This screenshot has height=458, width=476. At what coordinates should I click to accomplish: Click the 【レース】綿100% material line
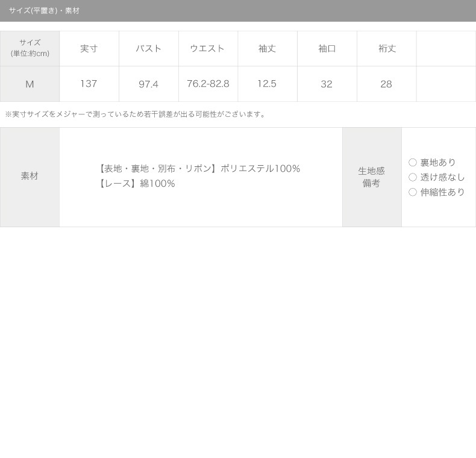pyautogui.click(x=137, y=183)
